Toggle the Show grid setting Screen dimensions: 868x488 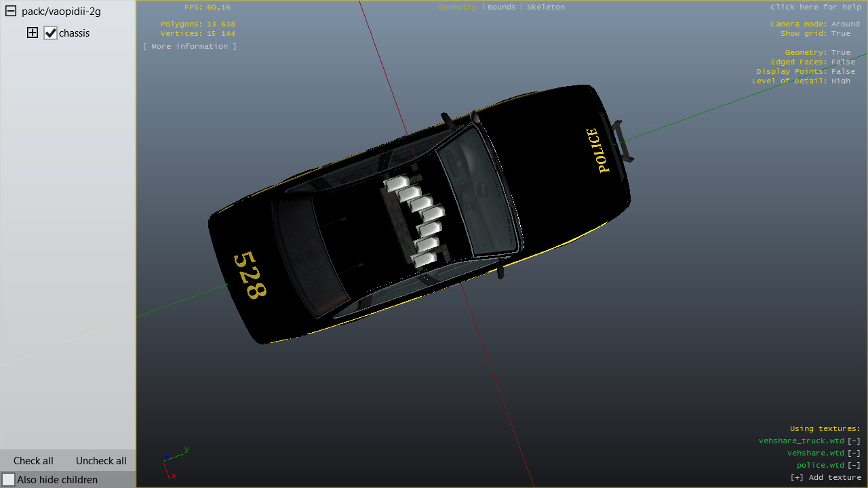tap(840, 33)
